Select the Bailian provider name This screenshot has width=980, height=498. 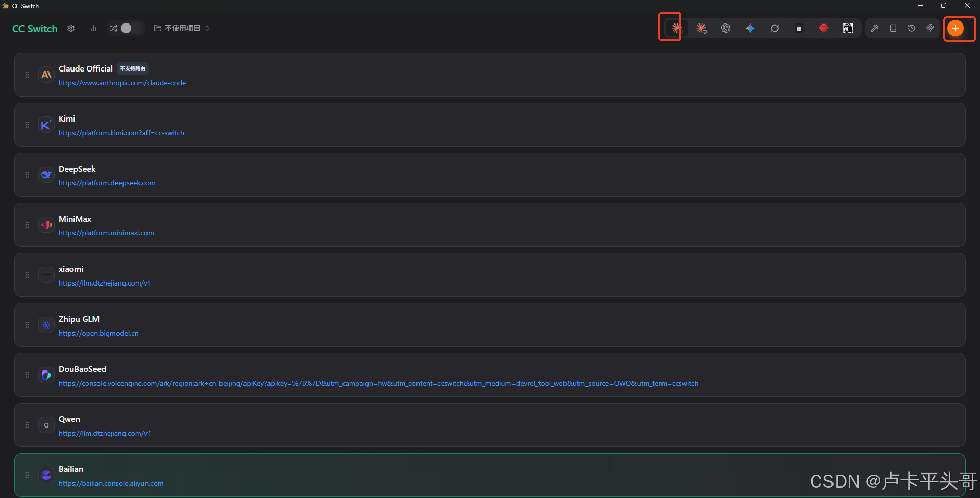71,469
